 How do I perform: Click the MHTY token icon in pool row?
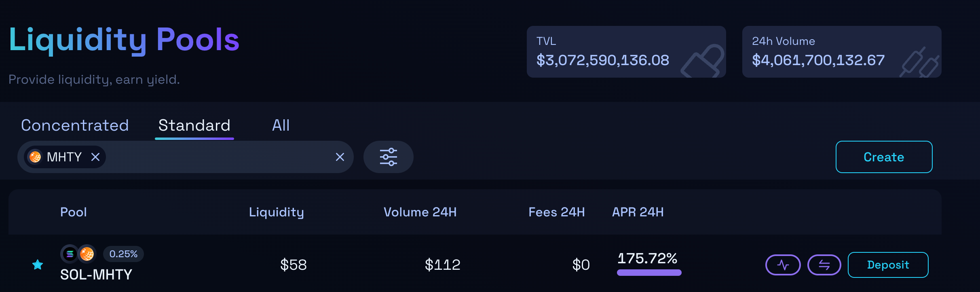(87, 254)
